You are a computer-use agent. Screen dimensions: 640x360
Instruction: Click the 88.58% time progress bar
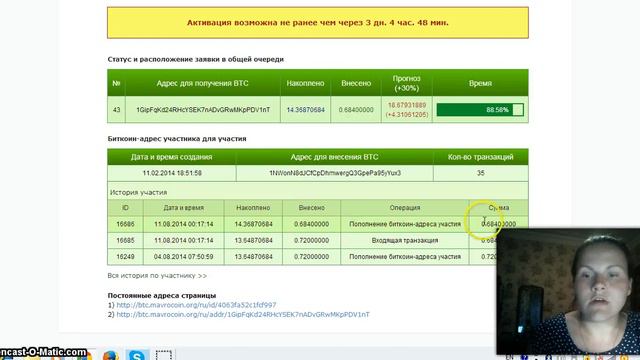pos(480,109)
